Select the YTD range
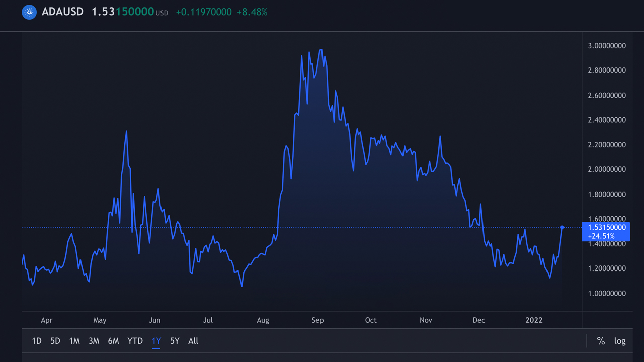 [135, 341]
